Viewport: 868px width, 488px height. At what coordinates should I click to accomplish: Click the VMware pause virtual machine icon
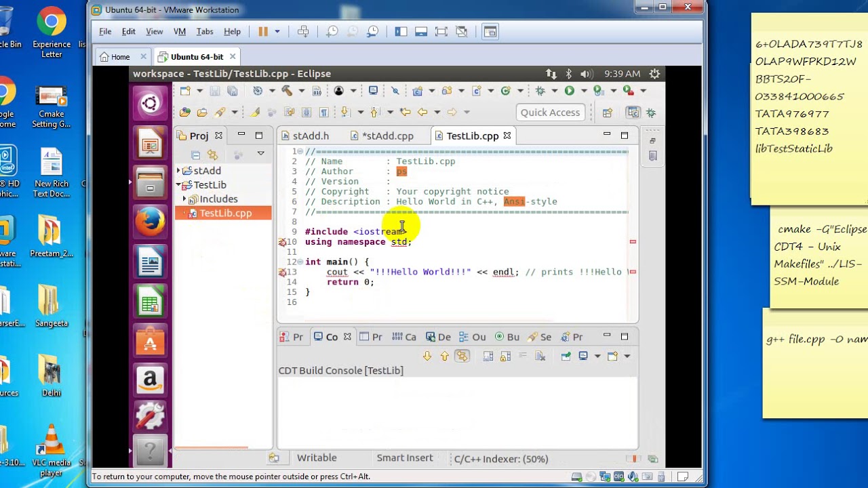263,31
